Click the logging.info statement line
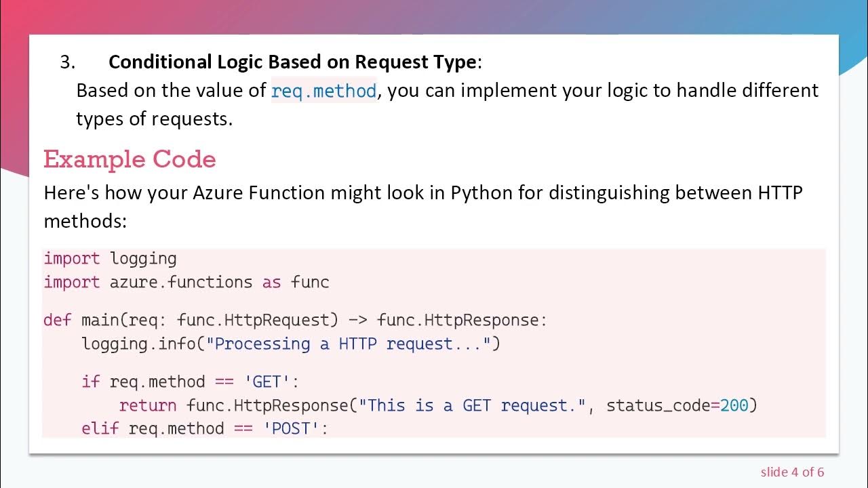This screenshot has height=488, width=868. pos(290,344)
